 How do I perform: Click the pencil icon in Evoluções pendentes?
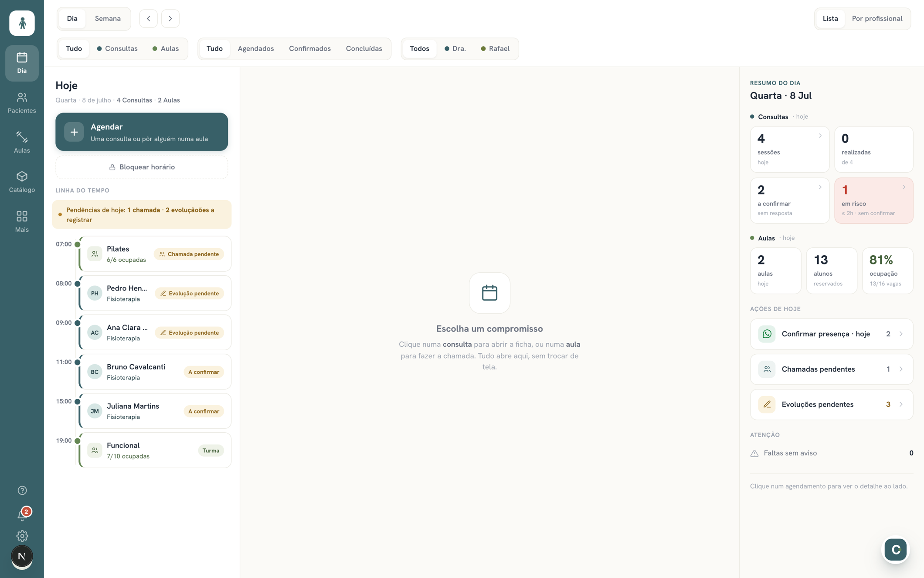point(767,404)
